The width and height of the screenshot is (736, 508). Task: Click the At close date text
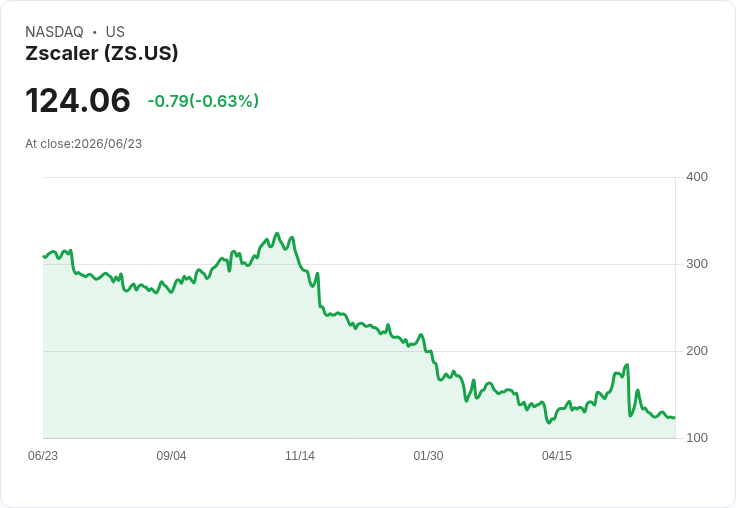[84, 144]
